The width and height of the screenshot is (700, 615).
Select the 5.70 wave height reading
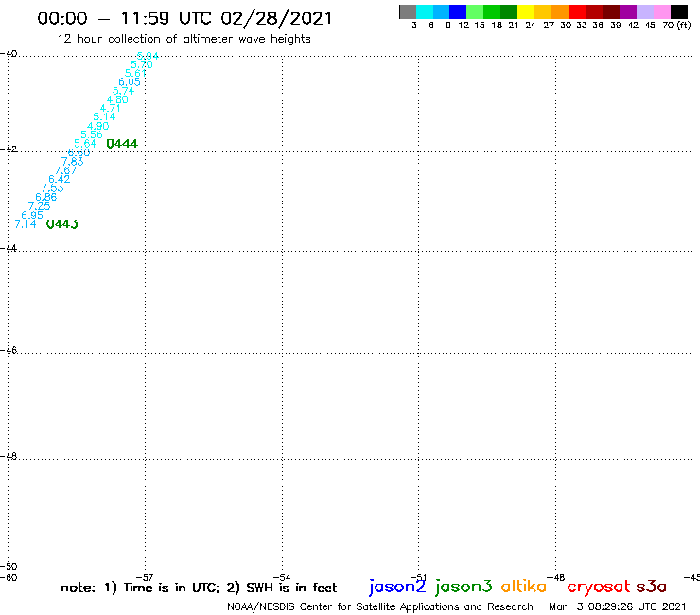click(x=142, y=64)
